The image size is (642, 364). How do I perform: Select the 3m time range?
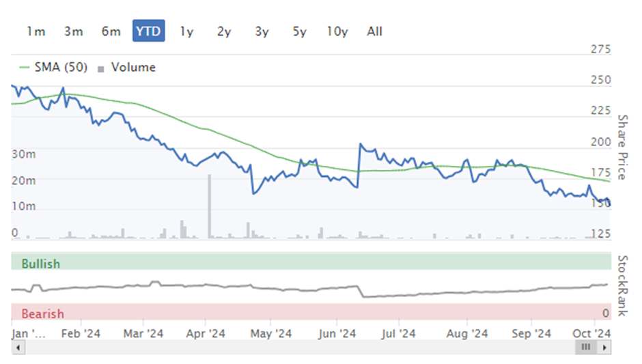(74, 31)
